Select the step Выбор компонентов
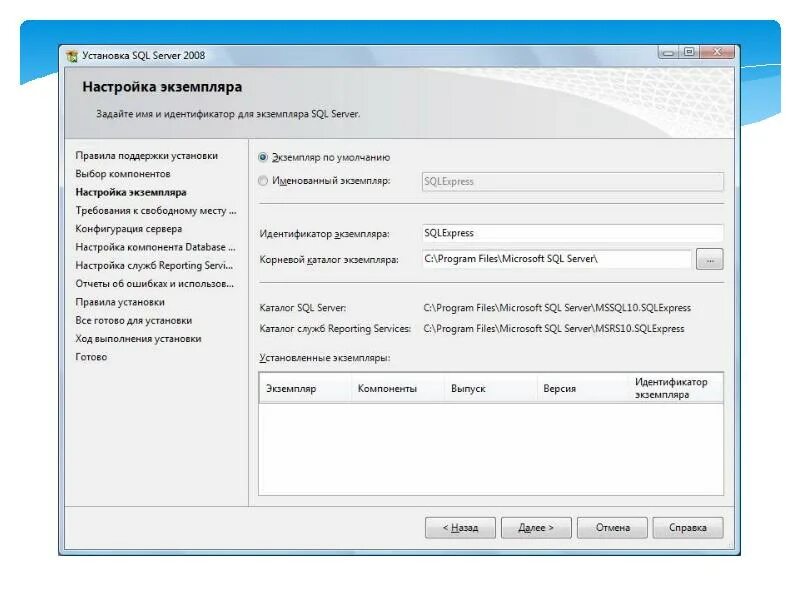Screen dimensions: 800x600 pos(123,174)
